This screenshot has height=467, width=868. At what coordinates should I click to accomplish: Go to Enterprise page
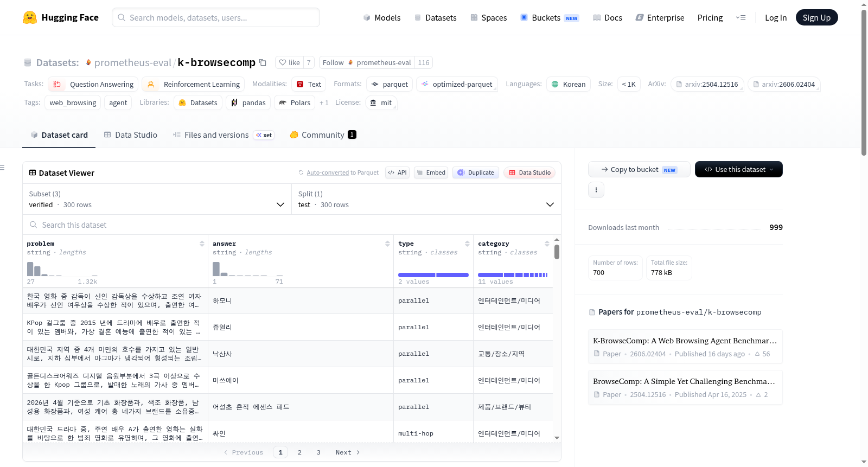coord(660,18)
